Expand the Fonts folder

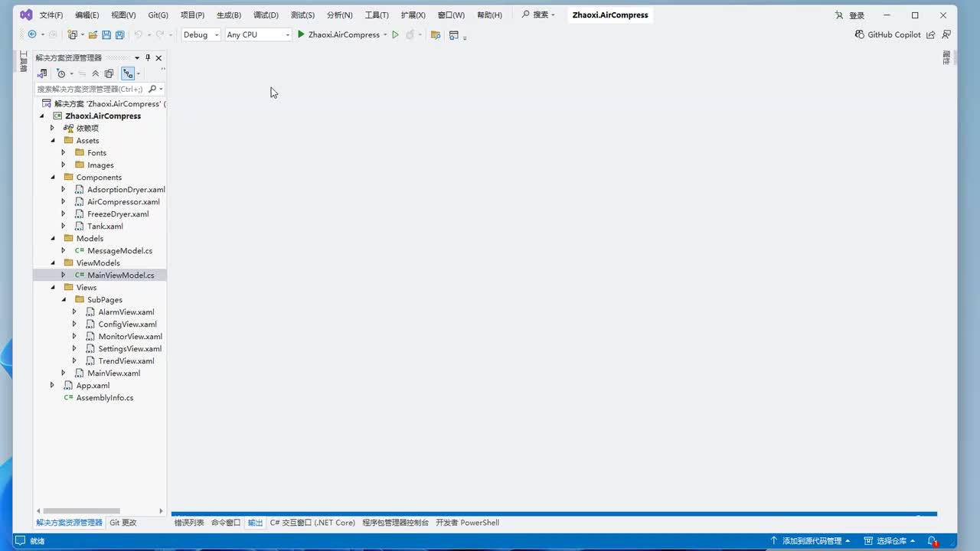tap(64, 153)
